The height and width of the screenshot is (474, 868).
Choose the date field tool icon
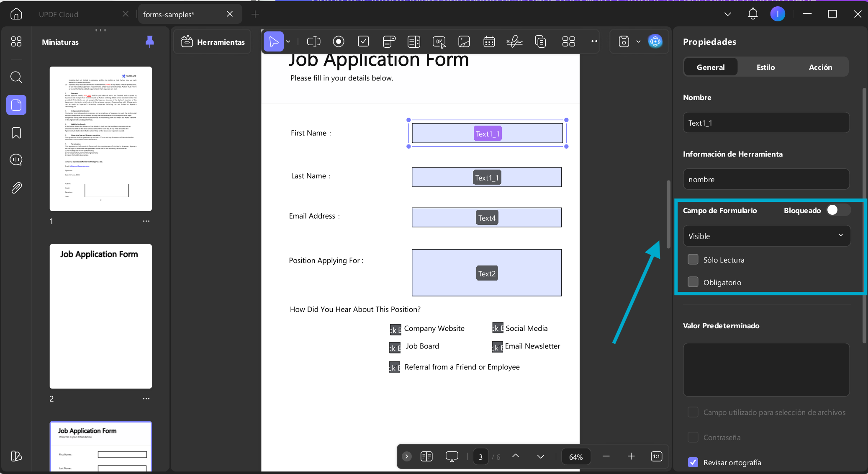pyautogui.click(x=489, y=41)
